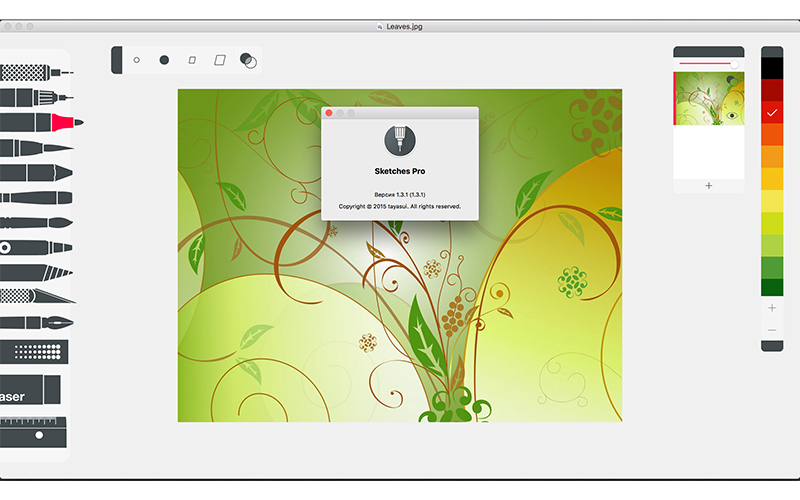This screenshot has width=800, height=500.
Task: Pick the checked bright red swatch
Action: 772,113
